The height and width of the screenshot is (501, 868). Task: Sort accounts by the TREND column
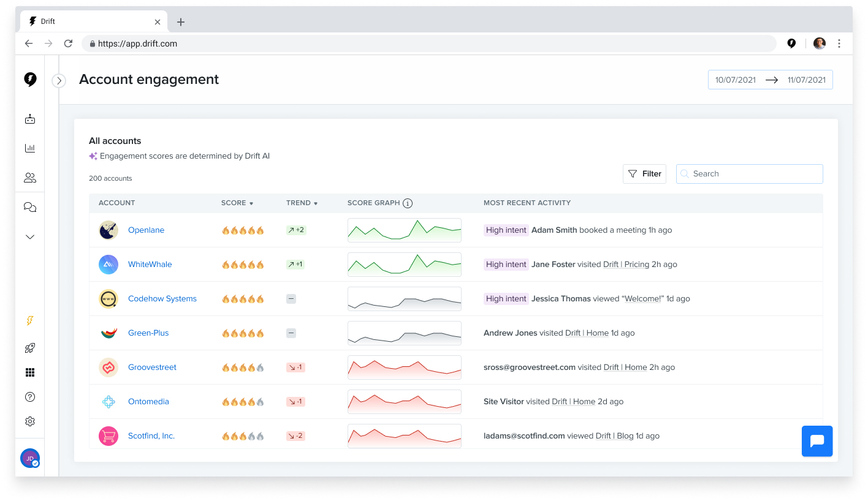point(302,203)
